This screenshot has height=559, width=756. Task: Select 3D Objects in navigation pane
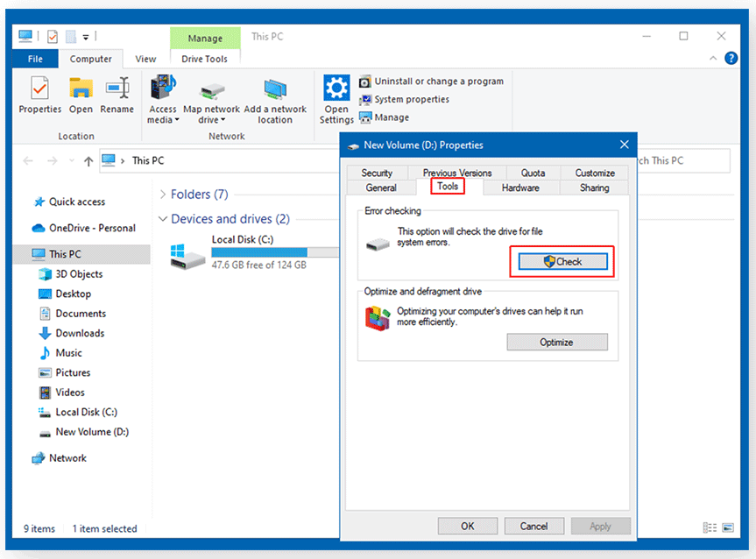pos(79,274)
